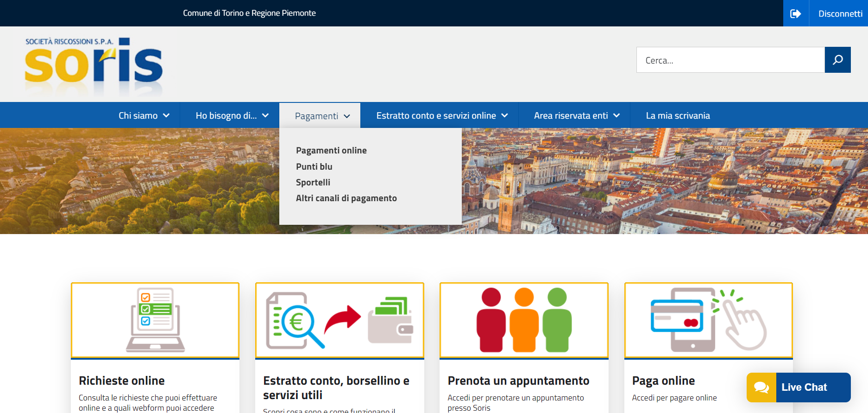
Task: Select Pagamenti online from dropdown
Action: point(331,150)
